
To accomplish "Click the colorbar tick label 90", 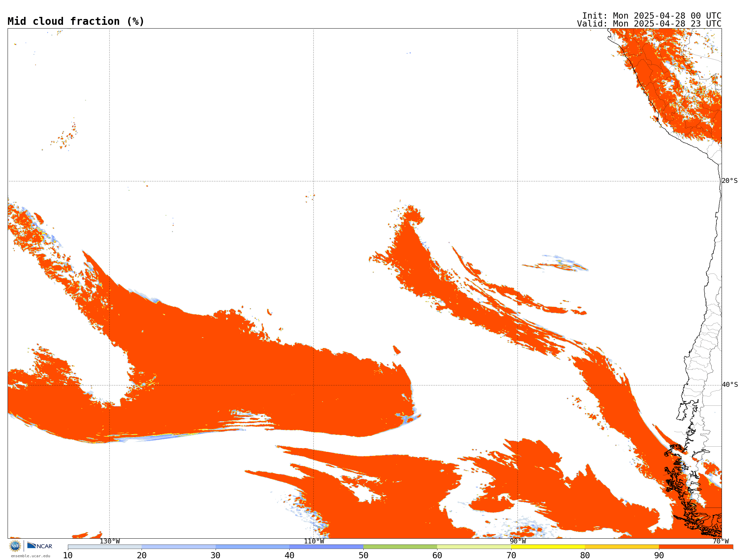I will pos(659,556).
